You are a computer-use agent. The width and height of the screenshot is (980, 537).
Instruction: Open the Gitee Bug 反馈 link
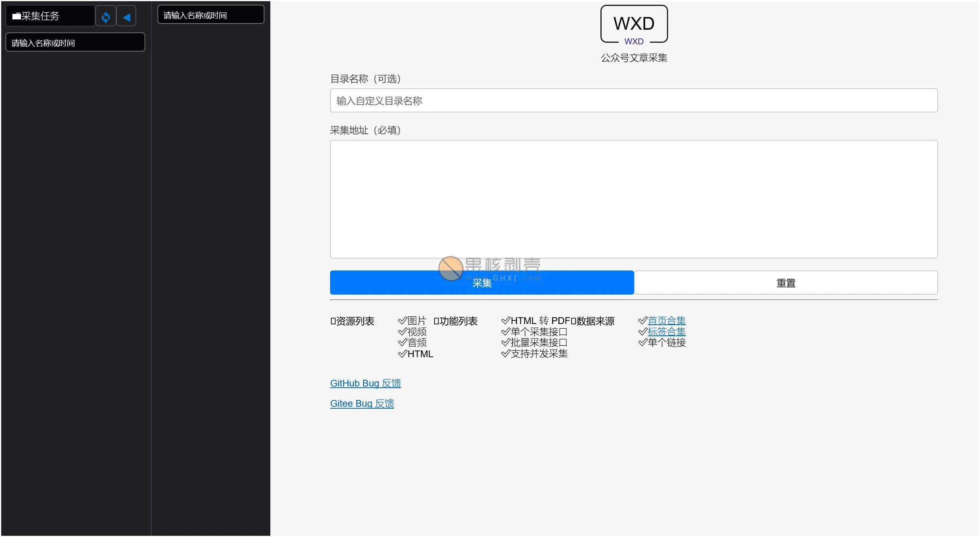pyautogui.click(x=362, y=404)
